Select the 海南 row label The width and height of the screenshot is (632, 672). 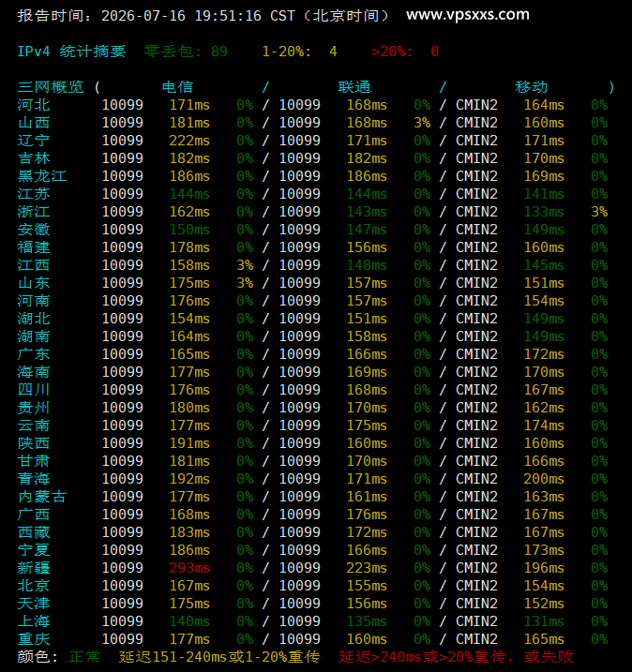(x=34, y=372)
